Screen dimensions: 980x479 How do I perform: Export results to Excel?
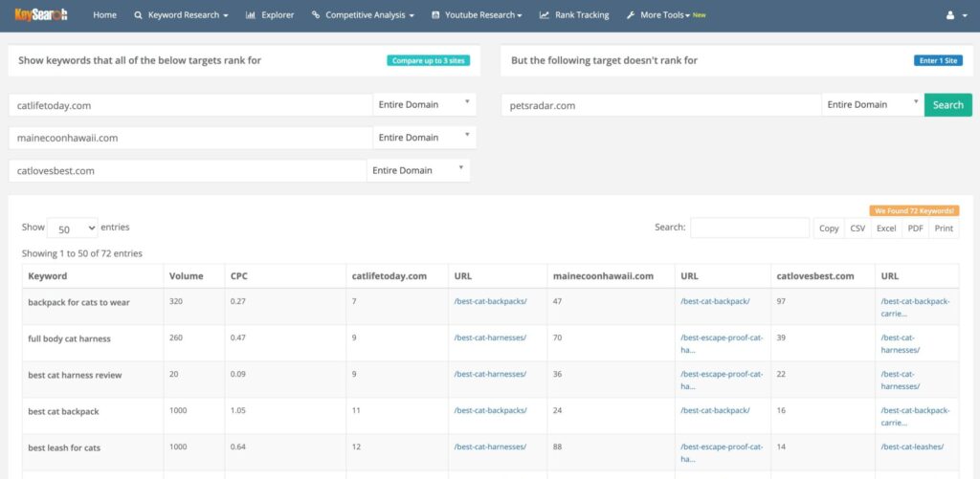tap(886, 229)
